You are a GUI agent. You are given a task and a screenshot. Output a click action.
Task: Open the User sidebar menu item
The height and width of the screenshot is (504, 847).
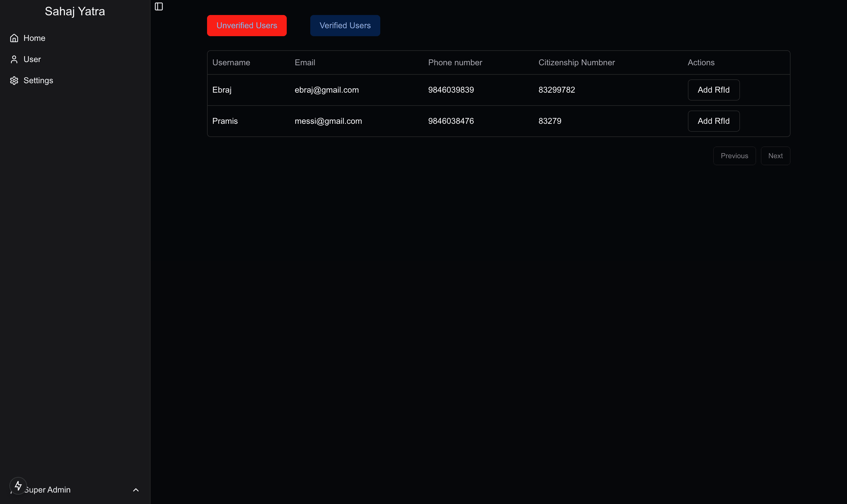75,59
